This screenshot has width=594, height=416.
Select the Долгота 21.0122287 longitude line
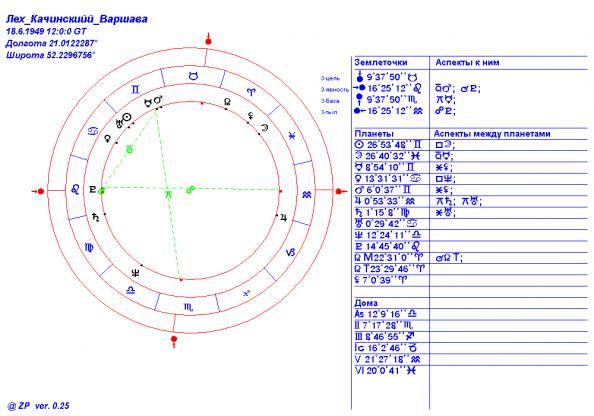point(52,43)
